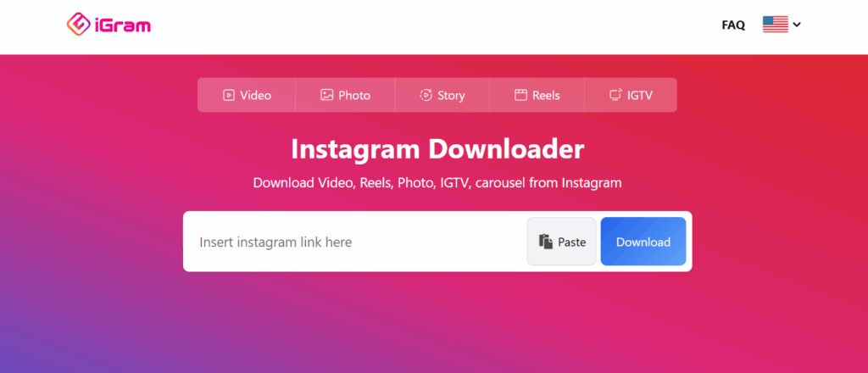Click the clipboard icon in Paste
Screen dimensions: 868x373
(546, 242)
